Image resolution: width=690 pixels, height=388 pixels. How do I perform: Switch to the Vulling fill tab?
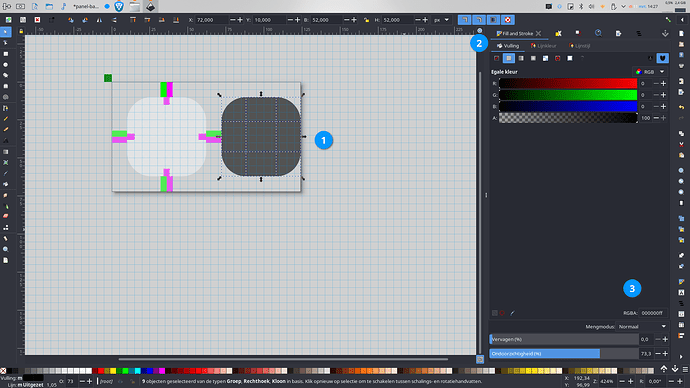pyautogui.click(x=508, y=46)
